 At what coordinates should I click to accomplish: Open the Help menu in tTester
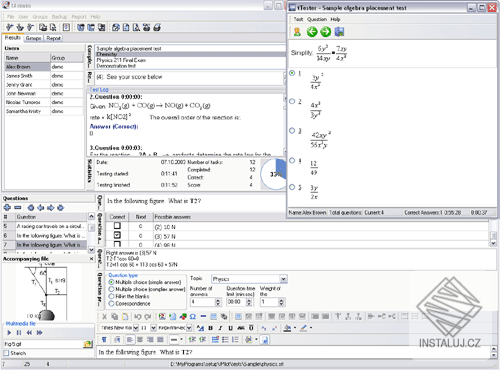pyautogui.click(x=335, y=19)
